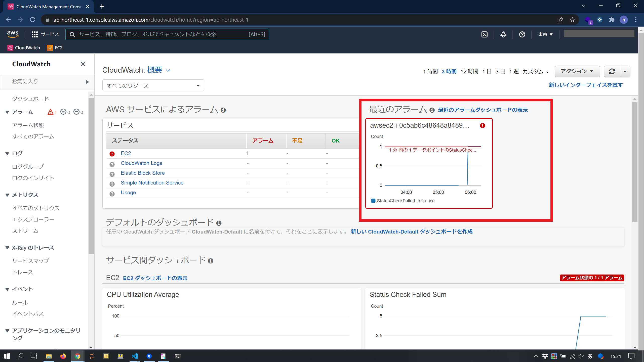
Task: Collapse Application monitoring section
Action: pyautogui.click(x=7, y=331)
